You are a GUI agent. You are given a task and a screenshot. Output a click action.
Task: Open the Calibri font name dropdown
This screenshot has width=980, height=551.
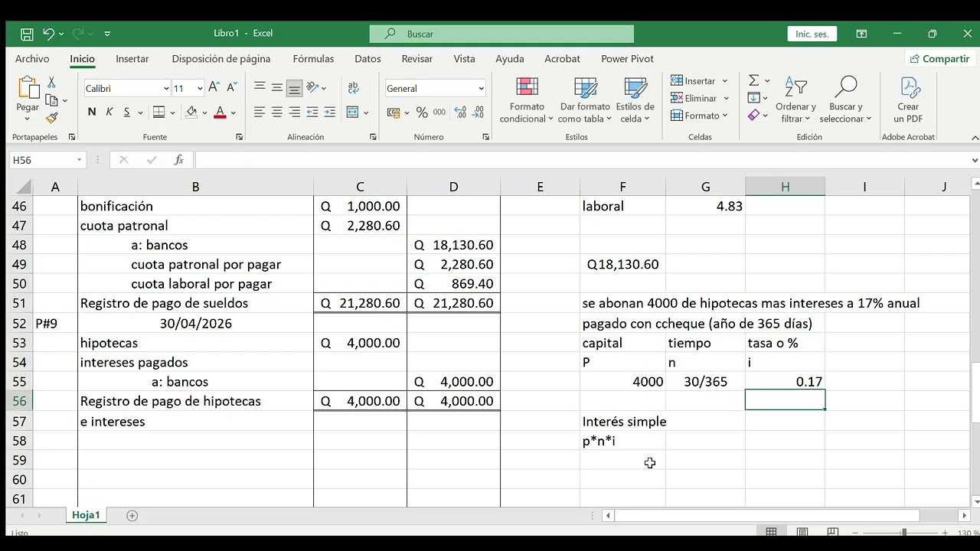tap(166, 89)
